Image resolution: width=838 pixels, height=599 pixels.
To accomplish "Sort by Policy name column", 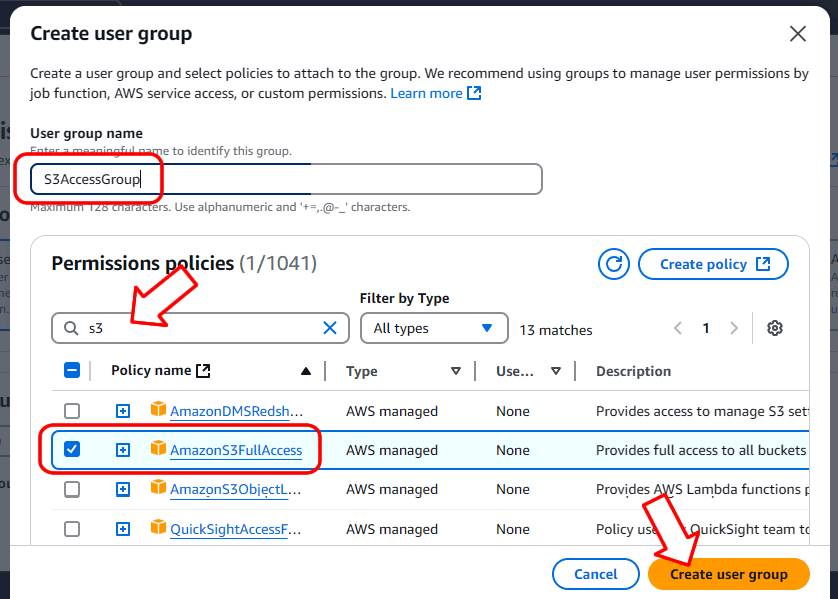I will pos(151,370).
